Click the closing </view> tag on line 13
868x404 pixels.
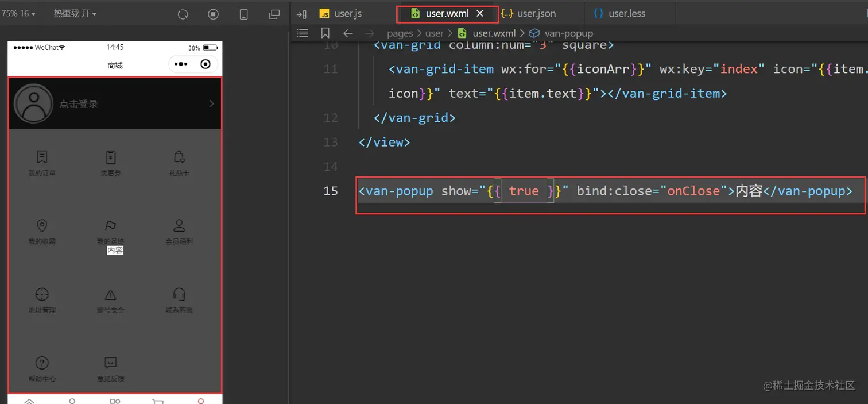[x=384, y=142]
